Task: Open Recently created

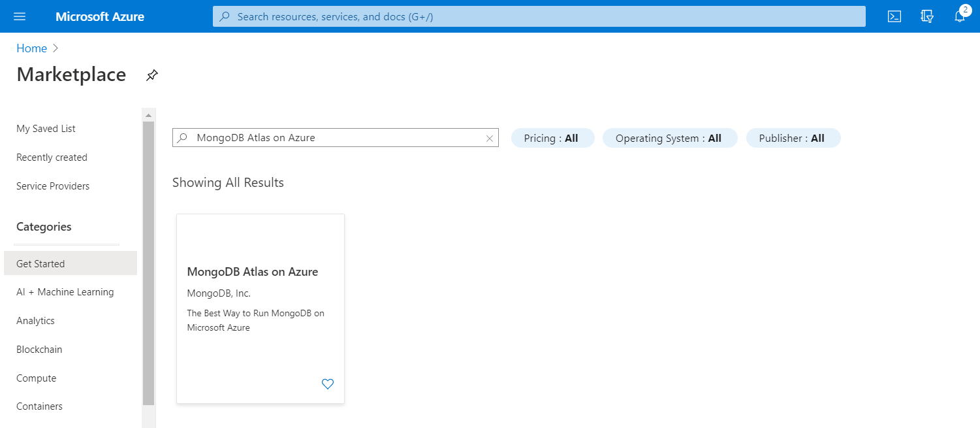Action: coord(52,157)
